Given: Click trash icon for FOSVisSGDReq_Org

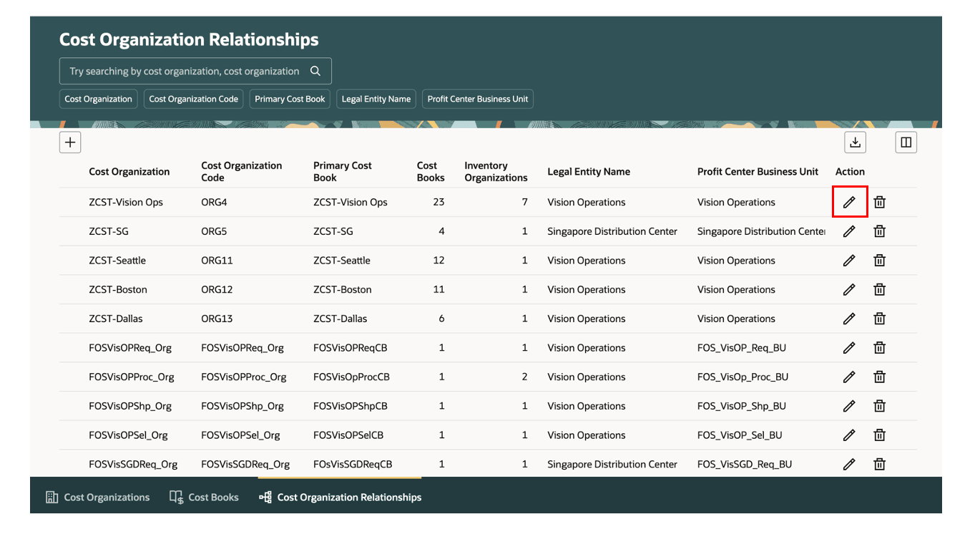Looking at the screenshot, I should coord(880,464).
